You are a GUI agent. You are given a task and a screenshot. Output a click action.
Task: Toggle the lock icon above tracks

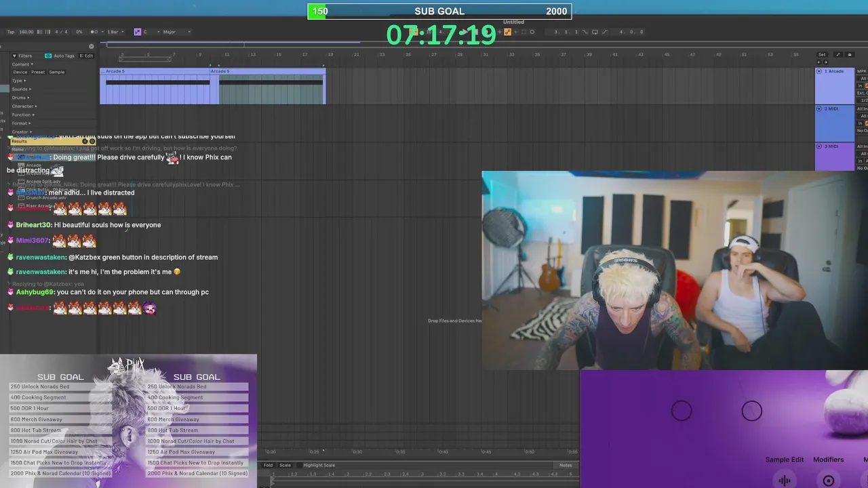(x=850, y=54)
